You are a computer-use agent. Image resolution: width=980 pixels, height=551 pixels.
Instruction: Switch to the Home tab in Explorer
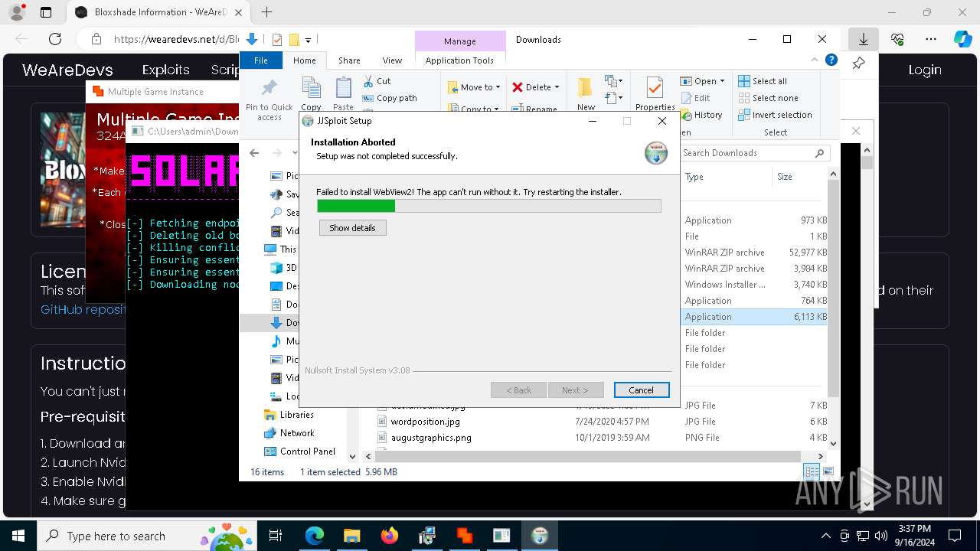tap(304, 60)
